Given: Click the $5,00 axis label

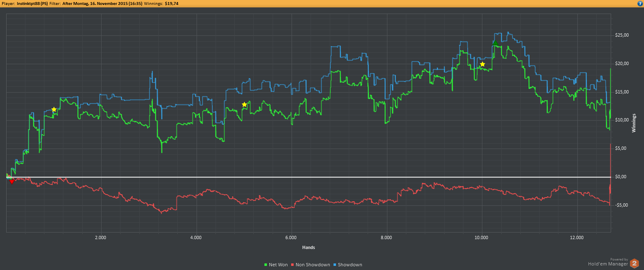Looking at the screenshot, I should tap(621, 148).
